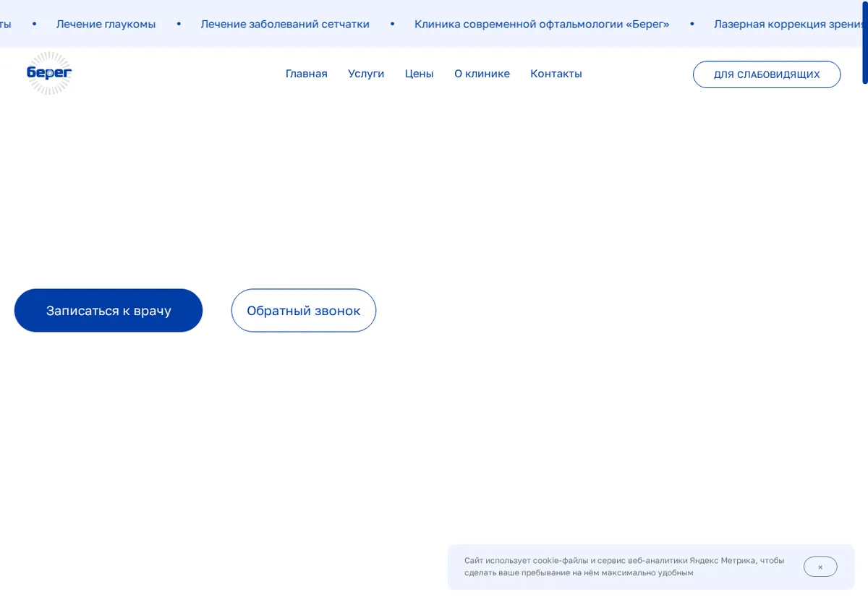Open the Главная menu item
Image resolution: width=868 pixels, height=610 pixels.
pyautogui.click(x=306, y=74)
